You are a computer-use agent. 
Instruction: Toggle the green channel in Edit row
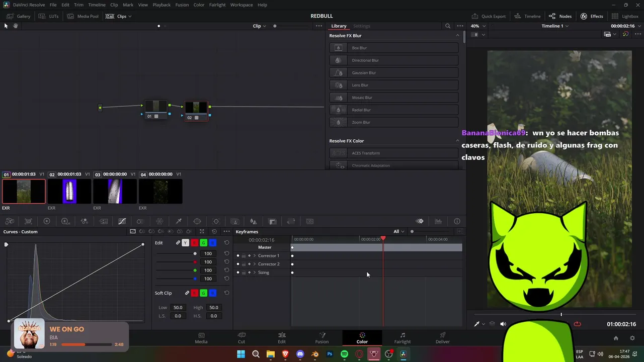pos(203,243)
